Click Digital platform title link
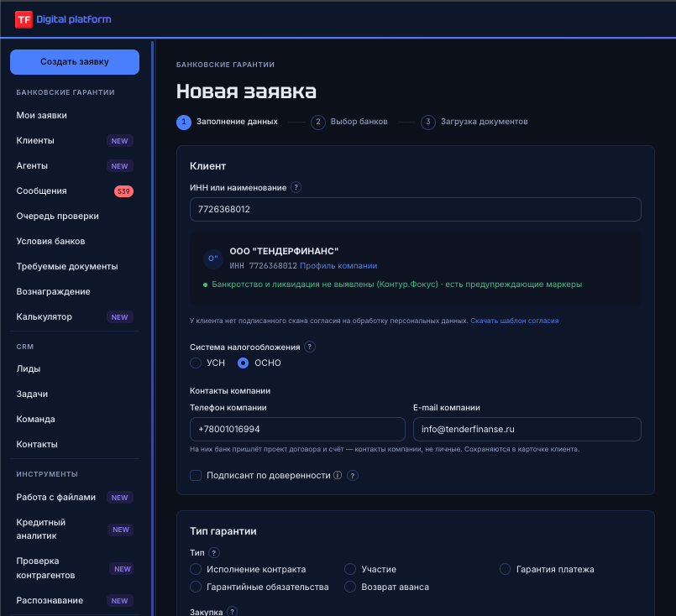 [74, 19]
